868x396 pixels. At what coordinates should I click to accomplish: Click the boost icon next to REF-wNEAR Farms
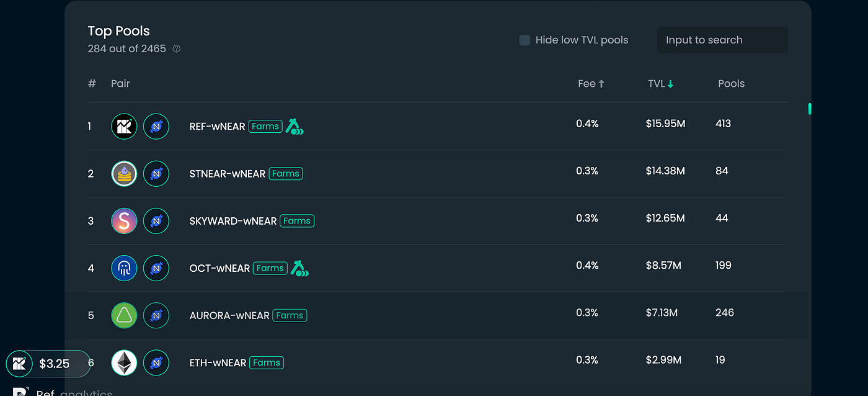(x=294, y=127)
